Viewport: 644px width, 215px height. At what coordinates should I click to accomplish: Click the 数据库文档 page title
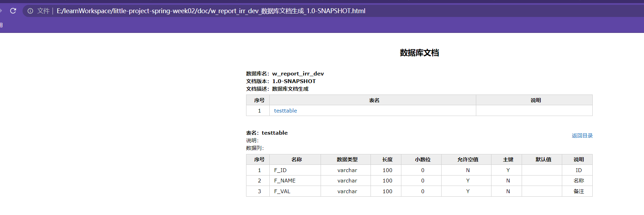click(419, 53)
